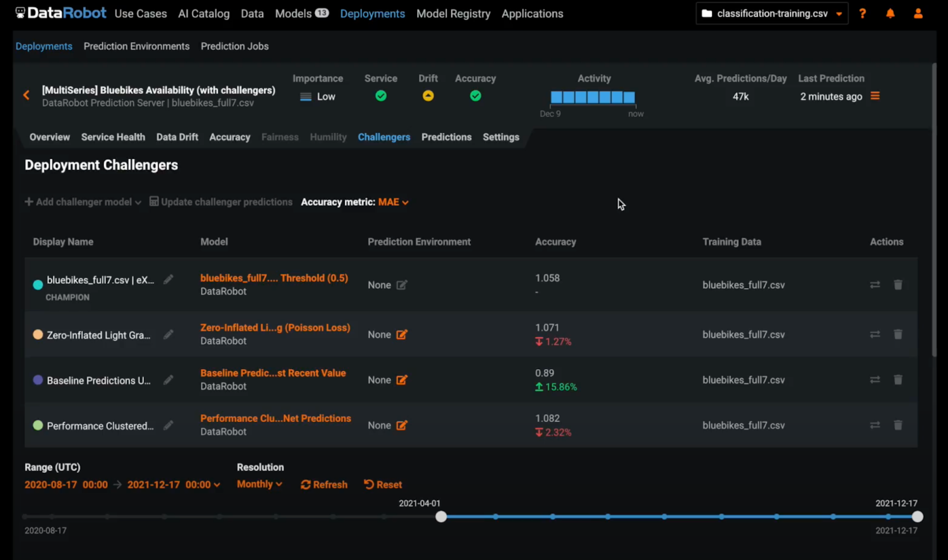Open Baseline Predic...st Recent Value model link
Image resolution: width=948 pixels, height=560 pixels.
tap(273, 373)
